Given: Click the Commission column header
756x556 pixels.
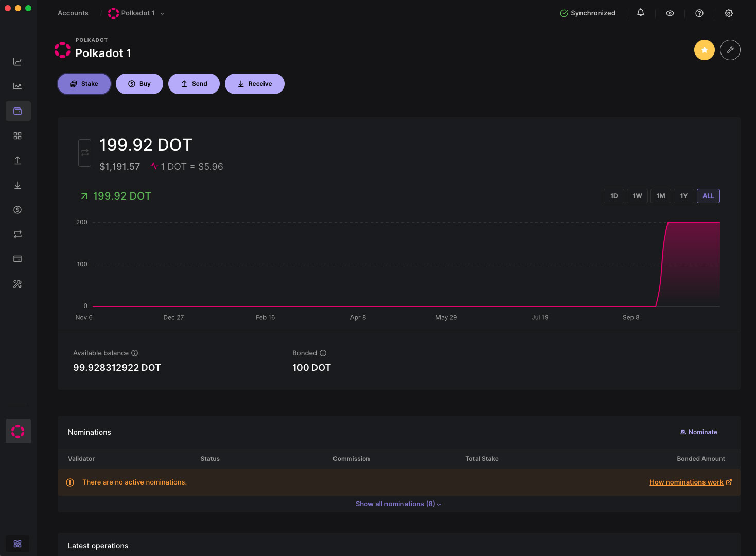Looking at the screenshot, I should [x=351, y=459].
